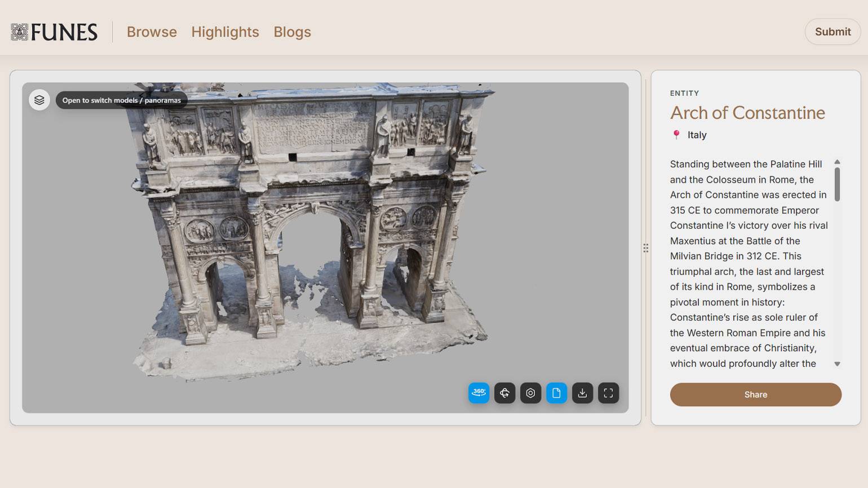This screenshot has height=488, width=868.
Task: Toggle the document info panel button
Action: pyautogui.click(x=556, y=393)
